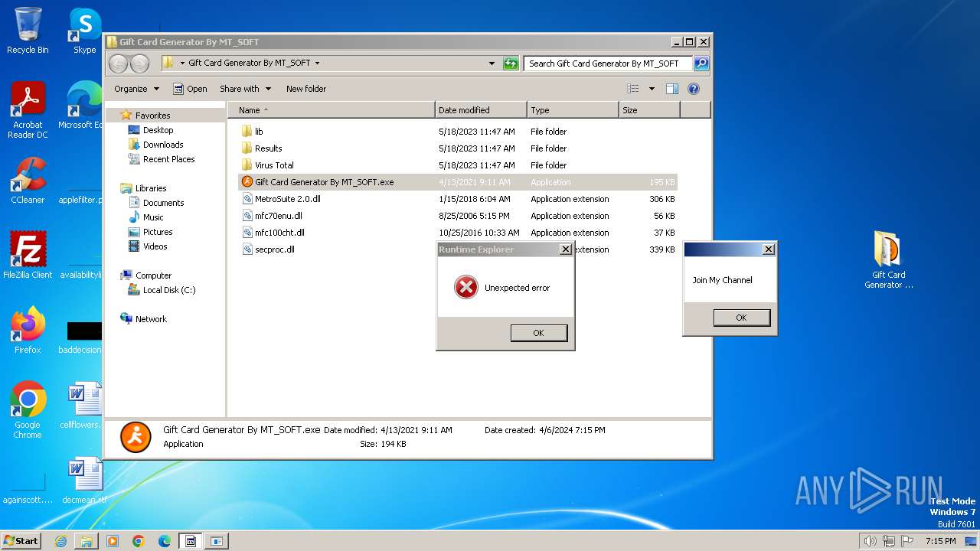Open Music library

click(153, 217)
